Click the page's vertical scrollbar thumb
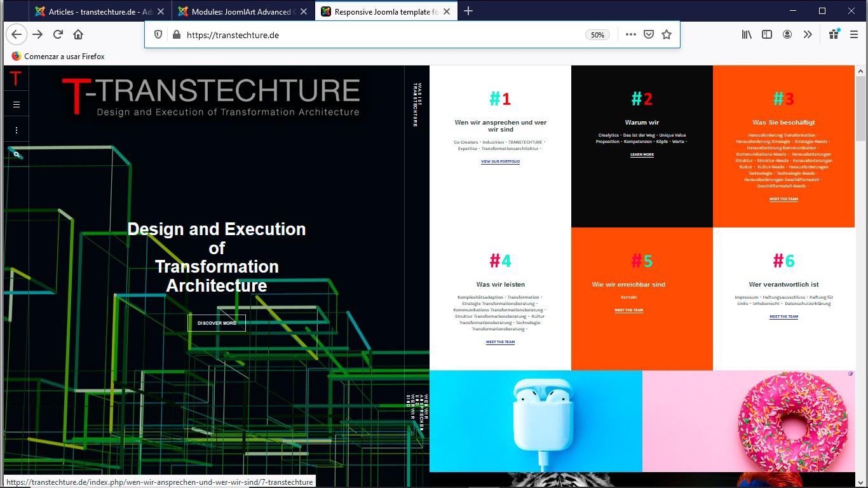The image size is (868, 488). 861,108
